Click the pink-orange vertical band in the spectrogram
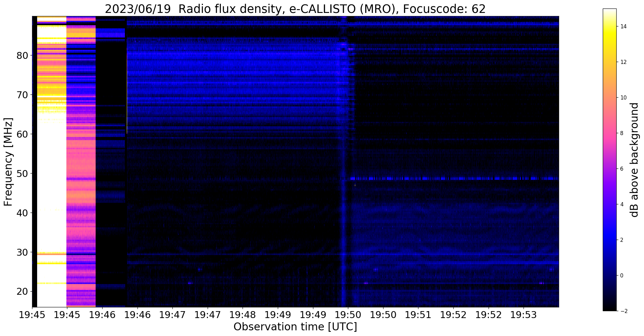The width and height of the screenshot is (644, 336). pos(81,162)
